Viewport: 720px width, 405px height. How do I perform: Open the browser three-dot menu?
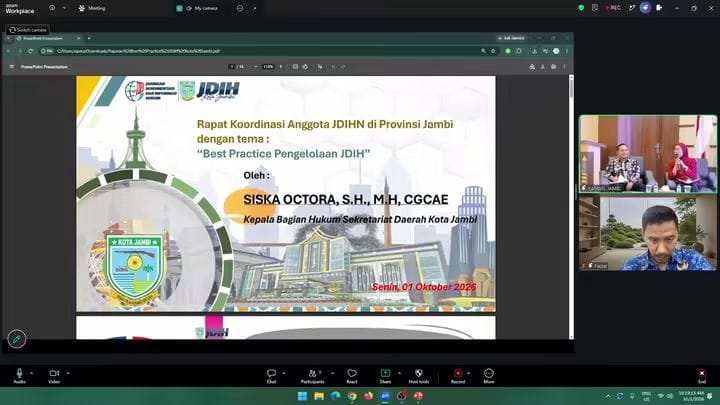pos(567,51)
